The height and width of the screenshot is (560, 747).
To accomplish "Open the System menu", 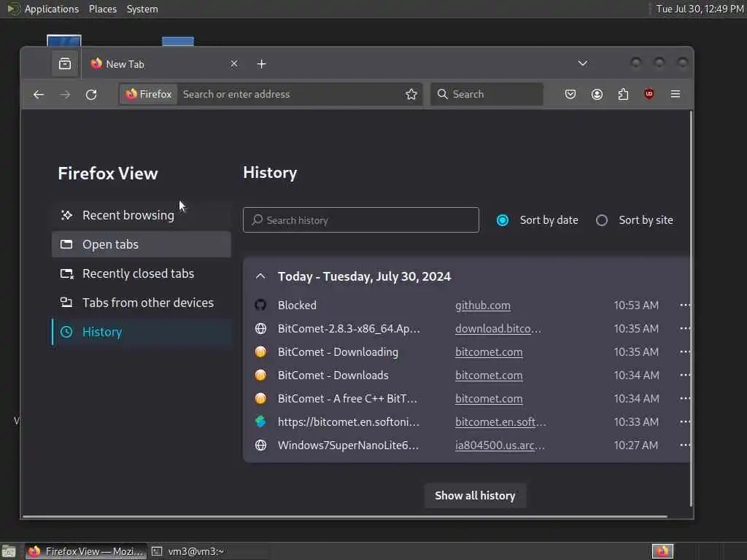I will pos(142,9).
